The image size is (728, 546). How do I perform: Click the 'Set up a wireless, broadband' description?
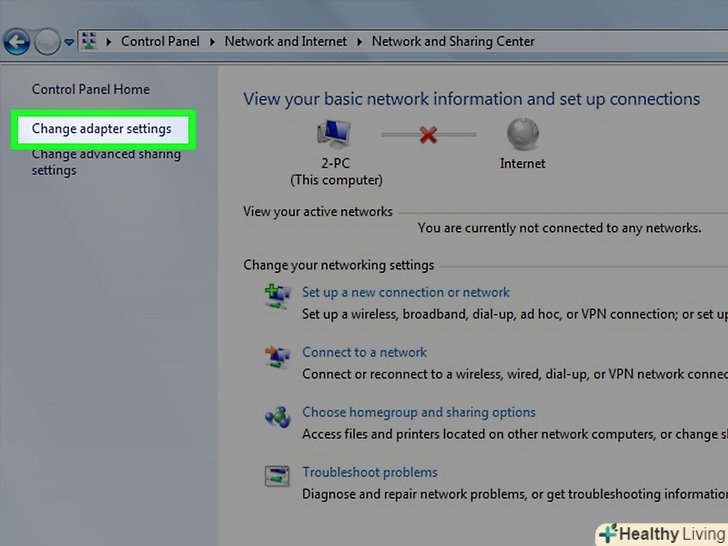[x=515, y=314]
